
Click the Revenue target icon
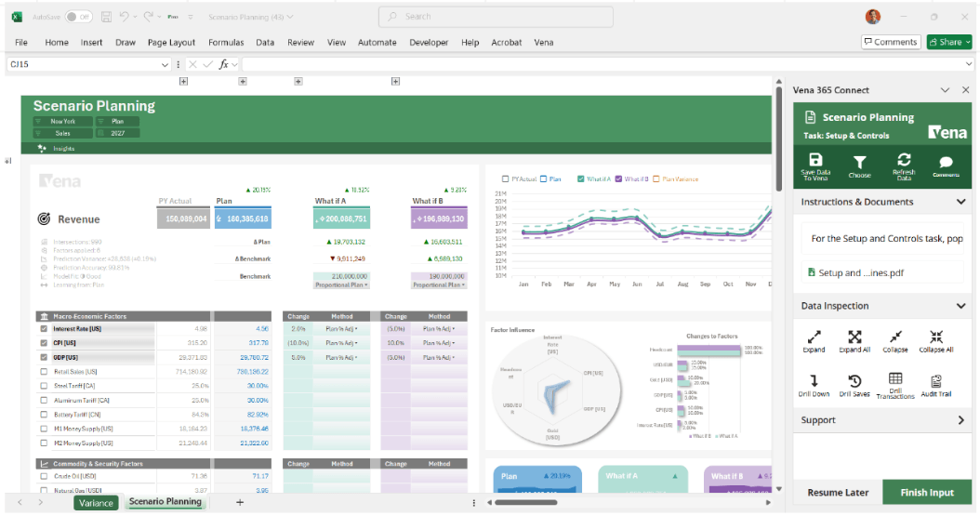pos(44,219)
